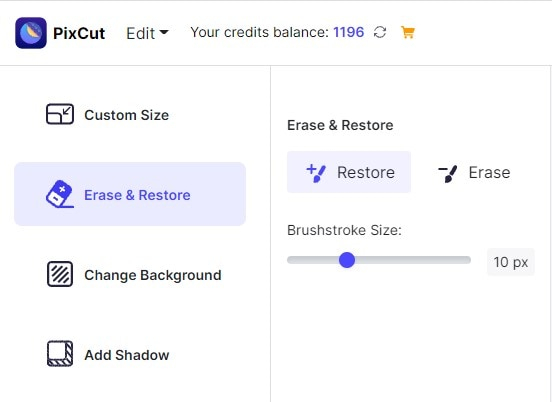Open the Edit dropdown menu

147,33
